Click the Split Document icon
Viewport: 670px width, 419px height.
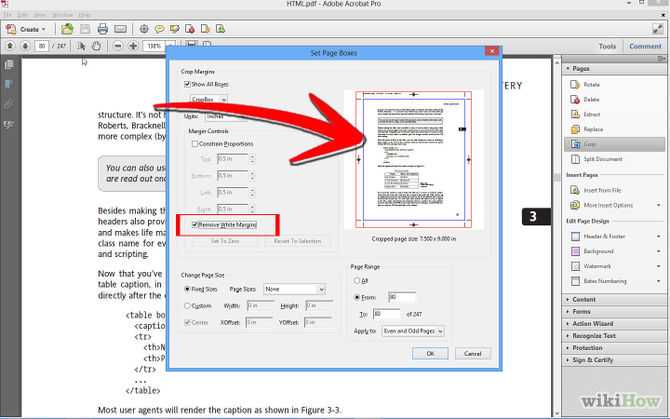click(x=575, y=159)
